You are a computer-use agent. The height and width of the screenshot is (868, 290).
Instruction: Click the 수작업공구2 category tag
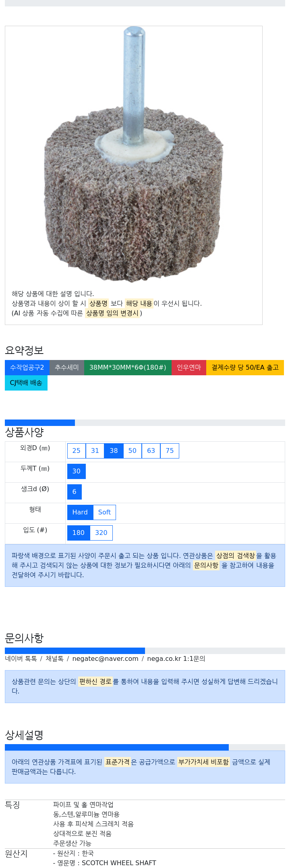27,368
